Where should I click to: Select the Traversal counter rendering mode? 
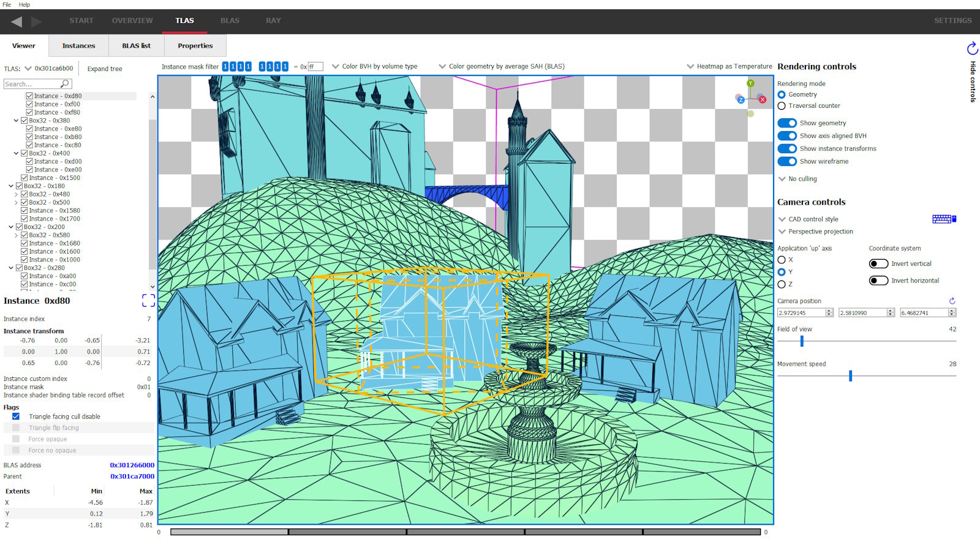(x=782, y=106)
